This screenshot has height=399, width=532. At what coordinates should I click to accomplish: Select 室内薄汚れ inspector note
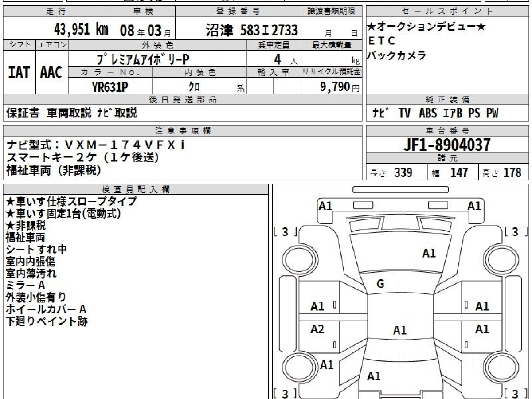31,273
